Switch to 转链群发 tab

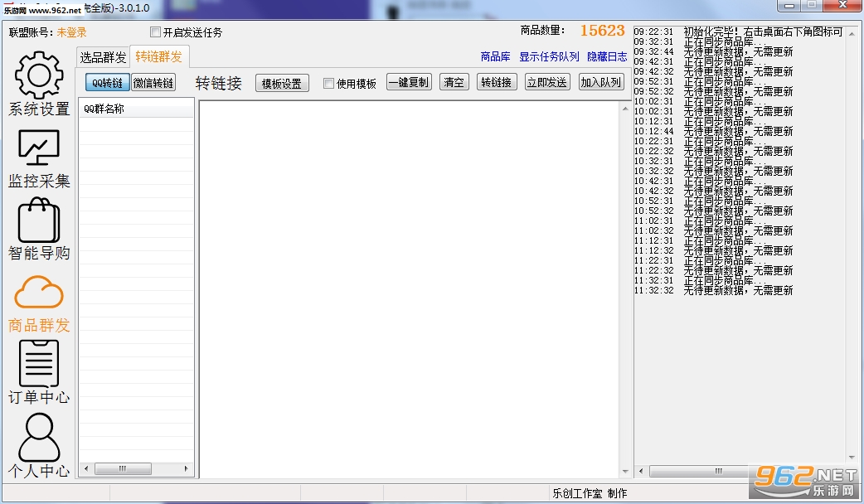coord(158,56)
